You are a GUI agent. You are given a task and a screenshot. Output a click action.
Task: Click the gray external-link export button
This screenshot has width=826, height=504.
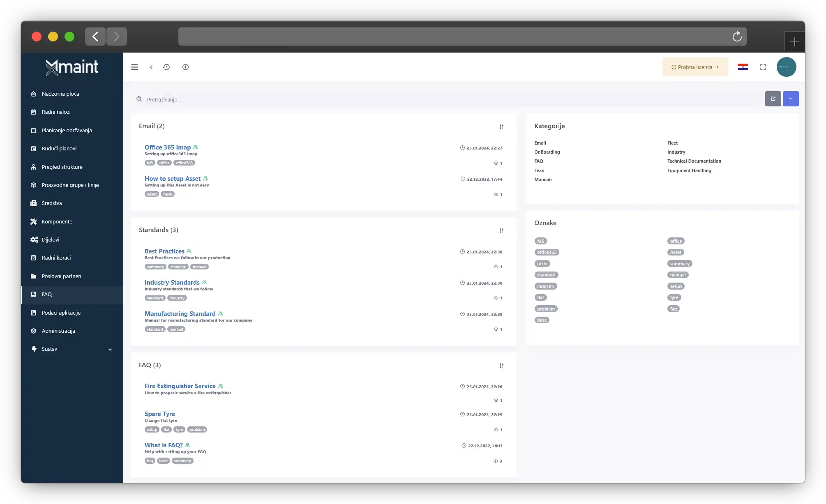pos(773,99)
